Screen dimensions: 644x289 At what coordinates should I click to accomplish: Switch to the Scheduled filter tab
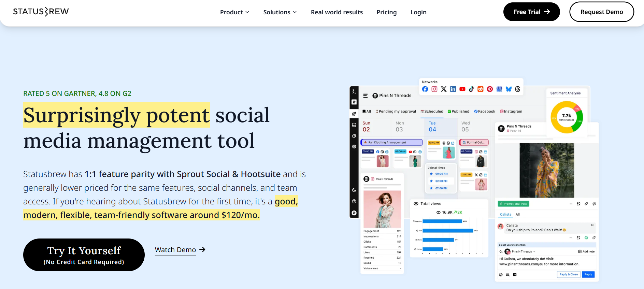pyautogui.click(x=432, y=111)
